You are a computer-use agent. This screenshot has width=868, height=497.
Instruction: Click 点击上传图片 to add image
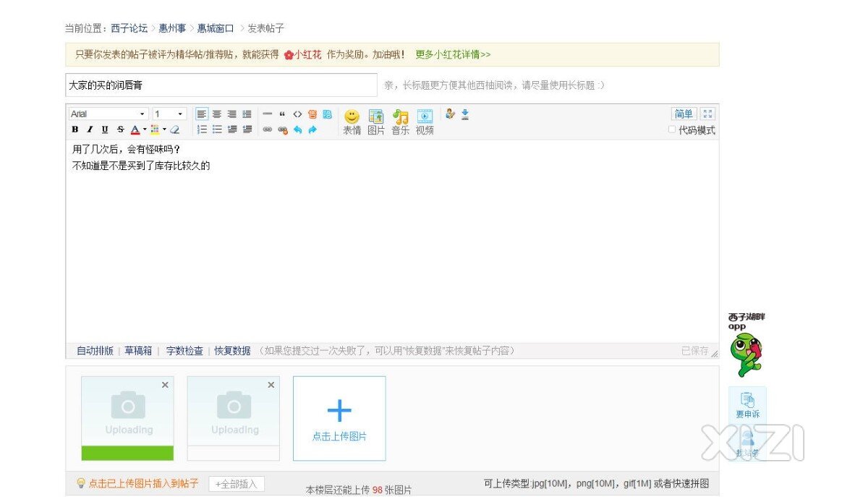(x=339, y=418)
